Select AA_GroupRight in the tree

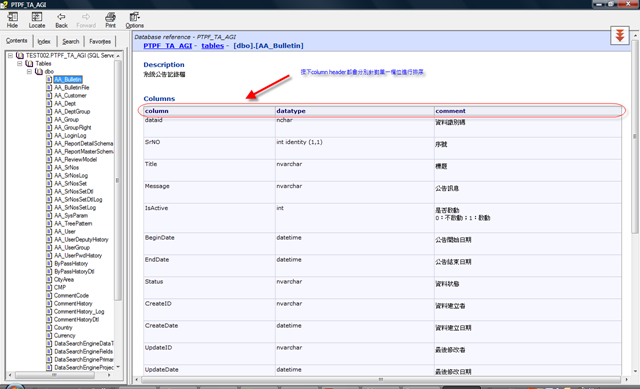tap(73, 127)
